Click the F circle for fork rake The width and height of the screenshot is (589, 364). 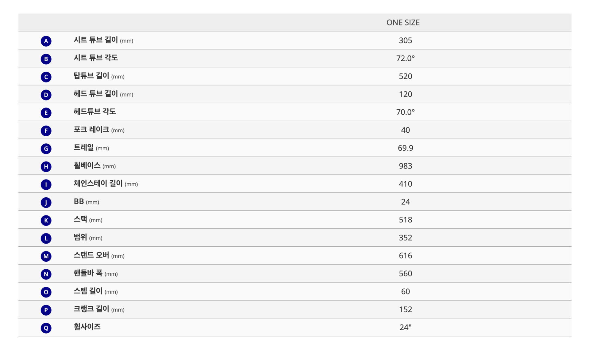coord(46,131)
